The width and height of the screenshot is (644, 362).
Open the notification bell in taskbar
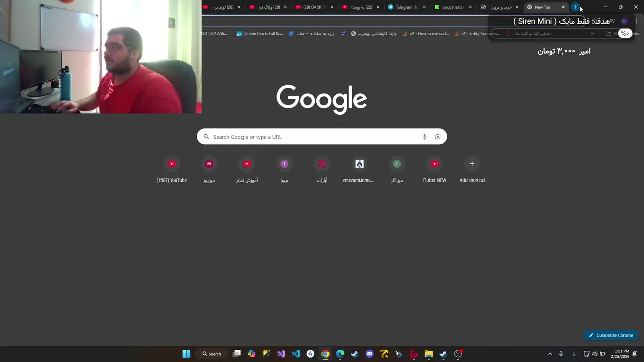tap(636, 354)
